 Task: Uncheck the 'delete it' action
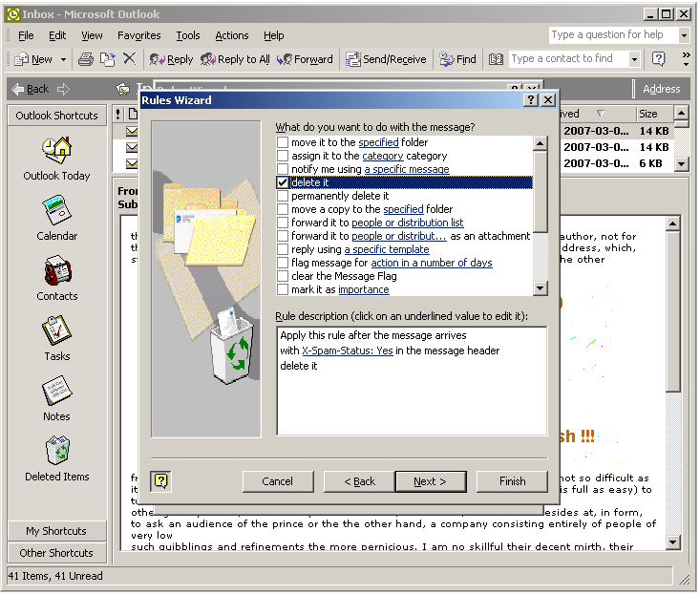click(x=282, y=182)
